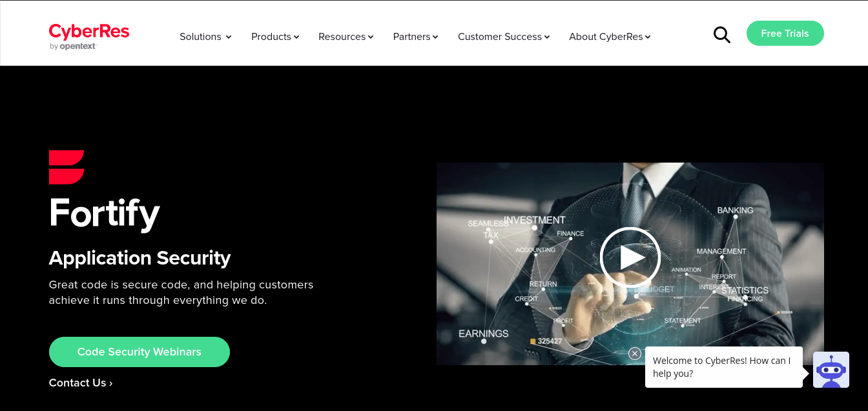This screenshot has width=868, height=411.
Task: Expand the Products menu
Action: click(x=275, y=37)
